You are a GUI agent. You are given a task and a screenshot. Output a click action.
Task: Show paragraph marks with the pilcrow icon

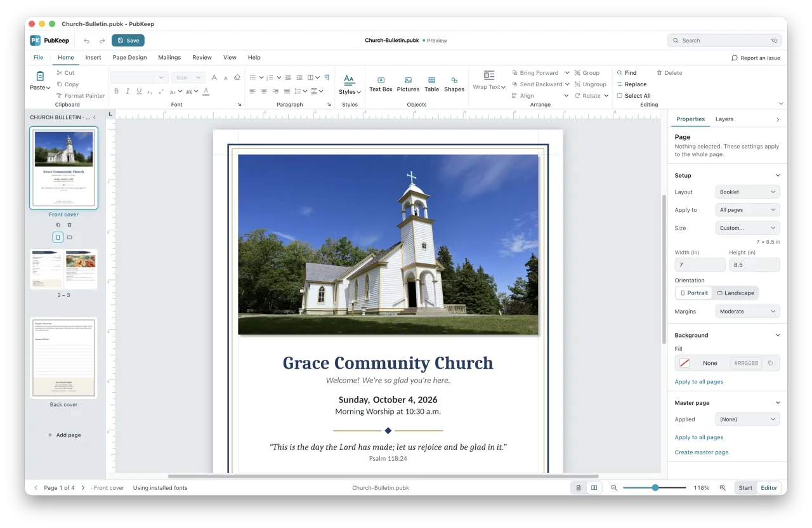pyautogui.click(x=327, y=77)
